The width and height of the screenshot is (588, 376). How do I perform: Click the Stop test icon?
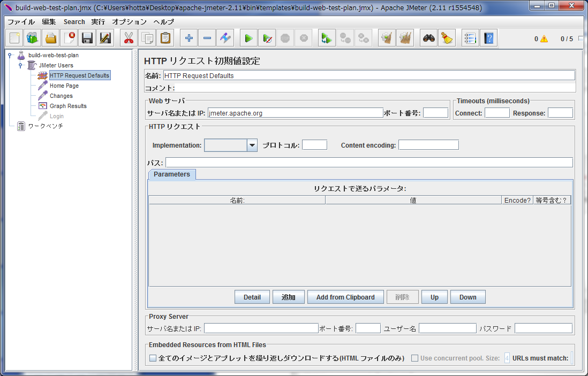(x=285, y=38)
